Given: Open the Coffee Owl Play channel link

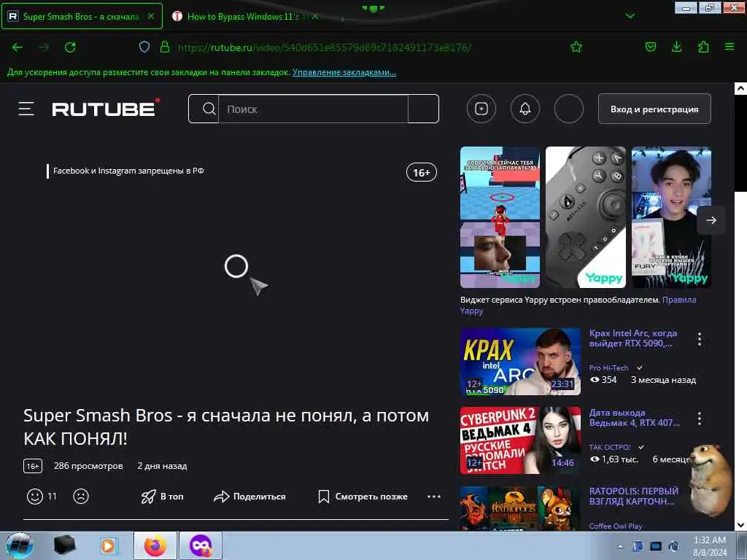Looking at the screenshot, I should tap(616, 526).
